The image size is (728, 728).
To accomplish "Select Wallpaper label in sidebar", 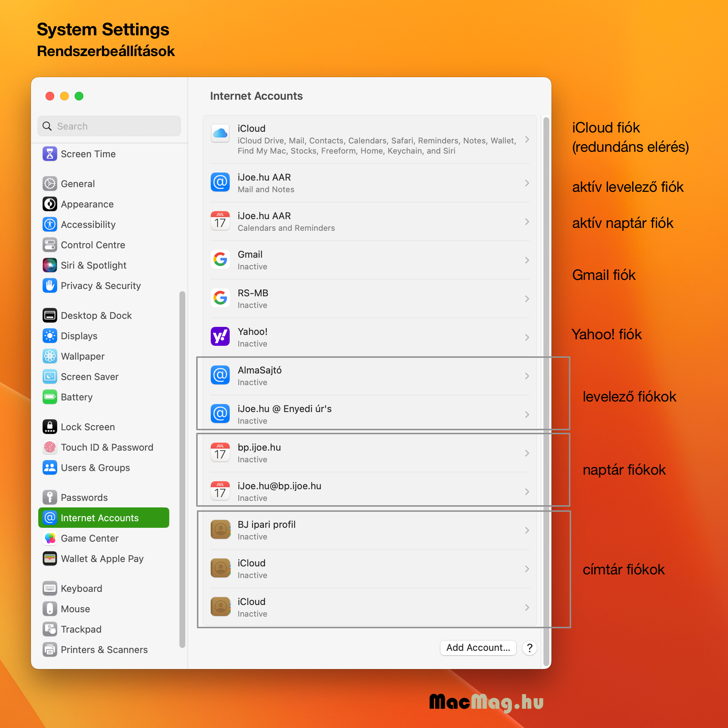I will [83, 356].
